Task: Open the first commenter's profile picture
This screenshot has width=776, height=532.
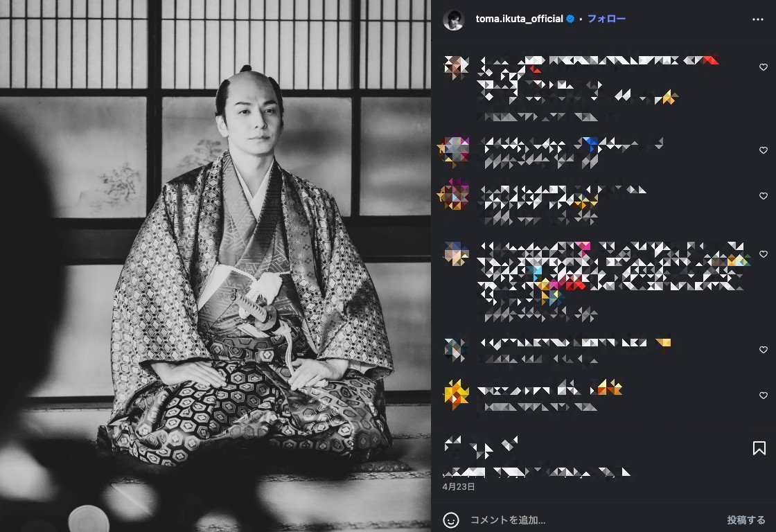Action: pos(456,67)
